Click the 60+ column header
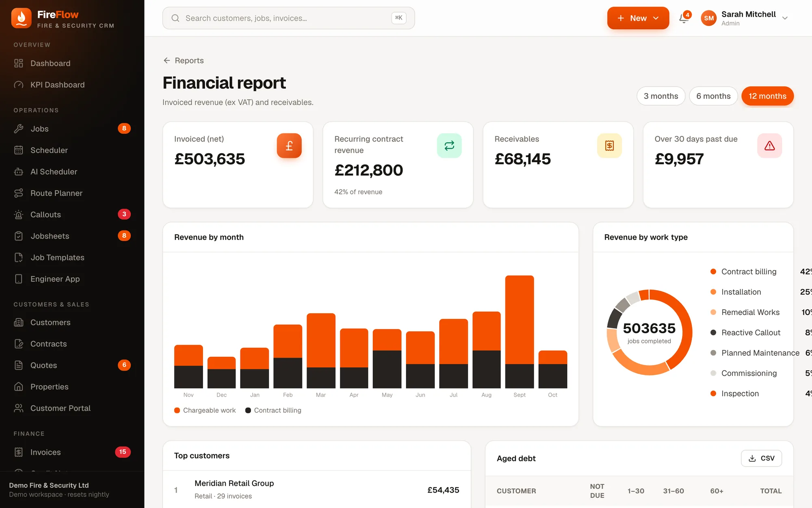 [717, 491]
